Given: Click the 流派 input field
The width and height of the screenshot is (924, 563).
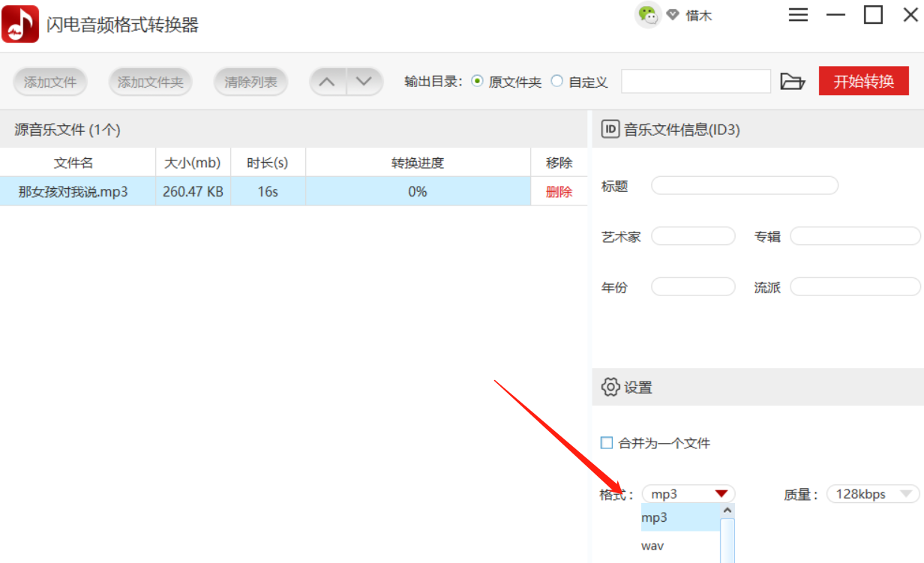Looking at the screenshot, I should 855,286.
